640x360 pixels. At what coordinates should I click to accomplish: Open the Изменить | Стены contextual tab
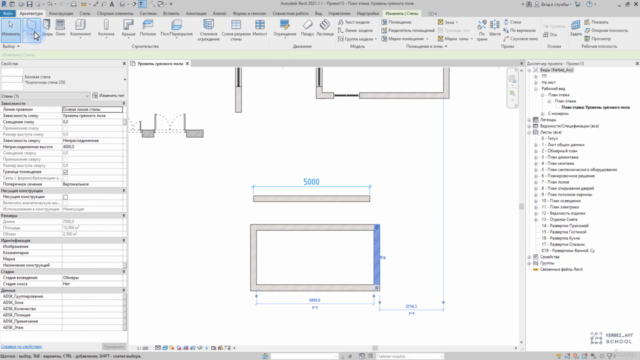coord(402,13)
